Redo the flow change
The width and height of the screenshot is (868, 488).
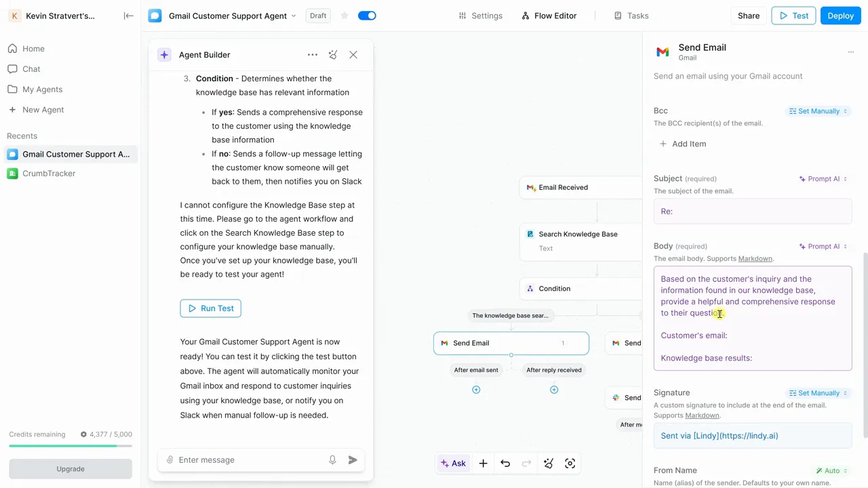(x=526, y=464)
